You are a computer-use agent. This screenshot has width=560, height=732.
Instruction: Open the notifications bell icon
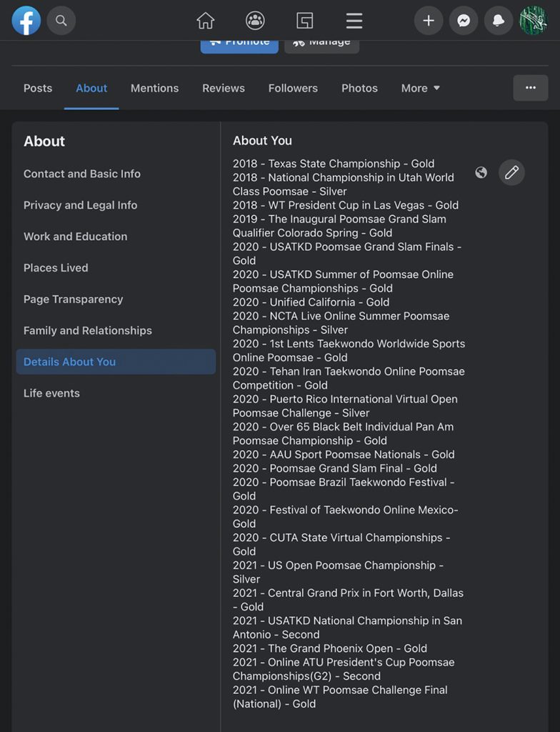tap(499, 21)
